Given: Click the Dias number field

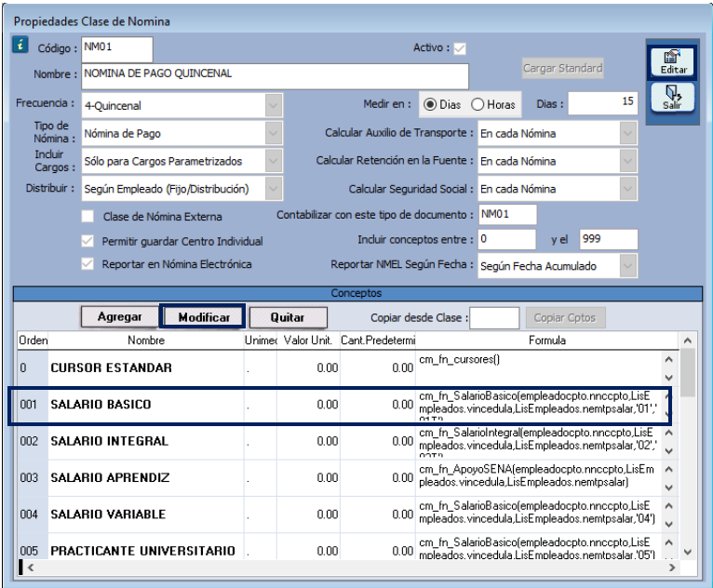Looking at the screenshot, I should 602,103.
